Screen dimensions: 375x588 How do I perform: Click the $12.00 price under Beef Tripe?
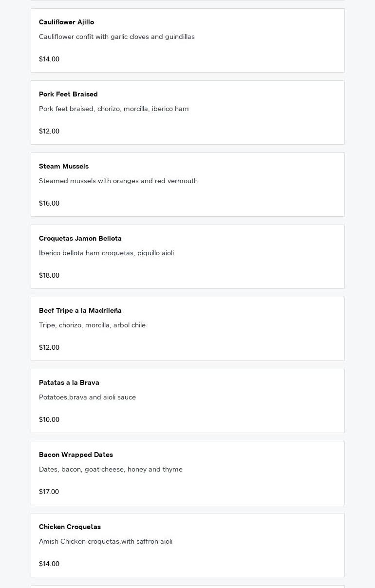click(49, 347)
